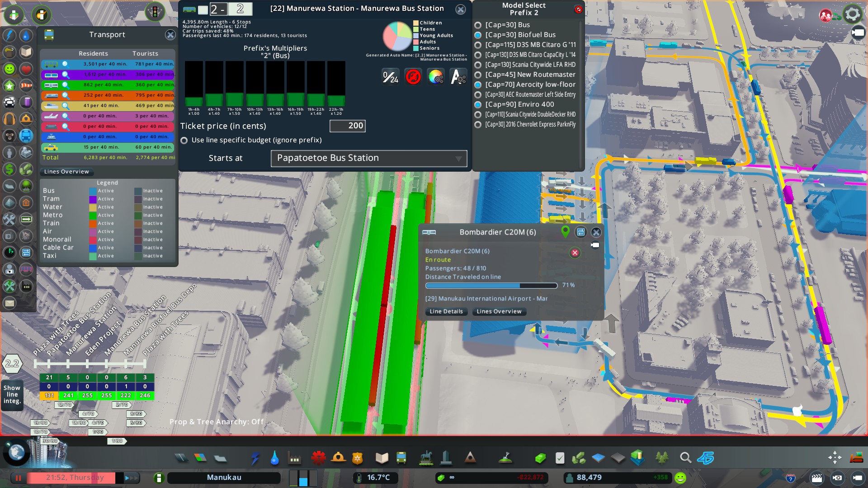
Task: Select the Biofuel Bus model option
Action: [478, 35]
